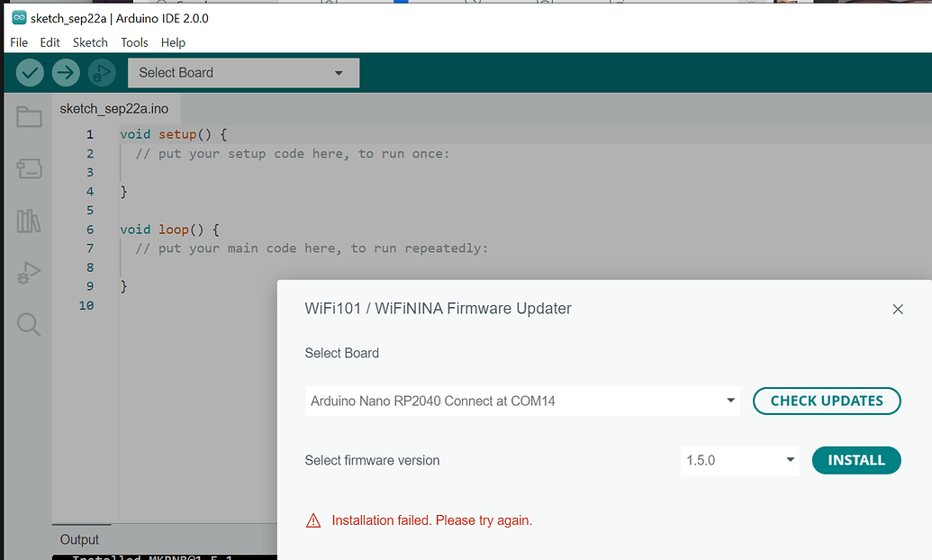Open the Sketchbook sidebar panel
The height and width of the screenshot is (560, 932).
pyautogui.click(x=28, y=117)
